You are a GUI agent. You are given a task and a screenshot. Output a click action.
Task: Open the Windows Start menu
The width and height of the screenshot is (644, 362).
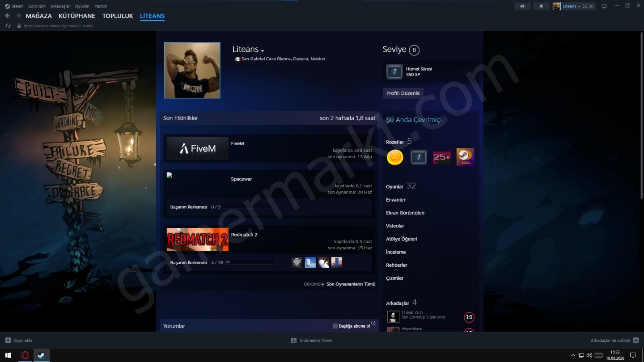coord(8,355)
